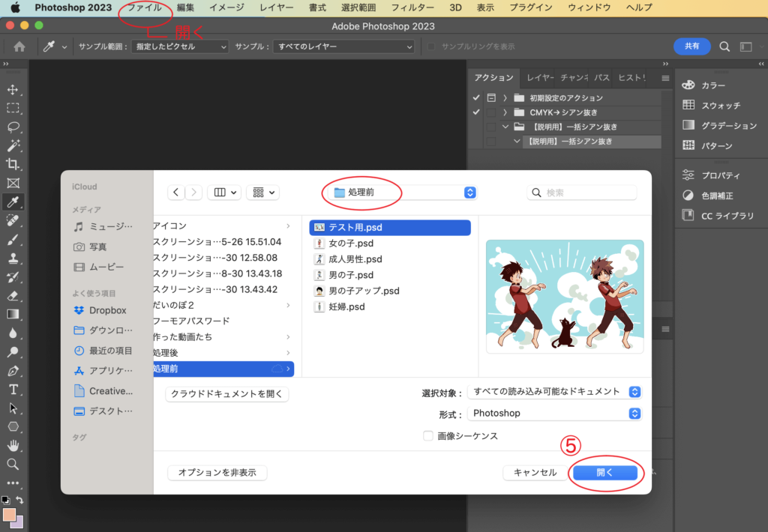
Task: Open the ファイル menu
Action: (x=145, y=7)
